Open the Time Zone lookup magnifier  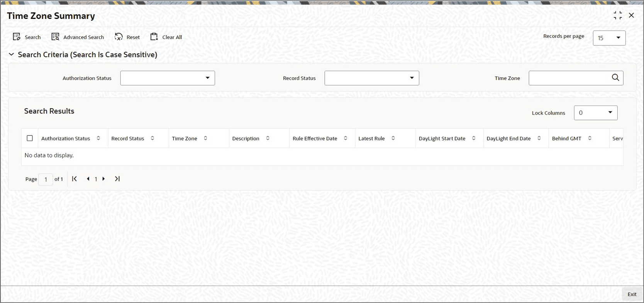tap(615, 78)
